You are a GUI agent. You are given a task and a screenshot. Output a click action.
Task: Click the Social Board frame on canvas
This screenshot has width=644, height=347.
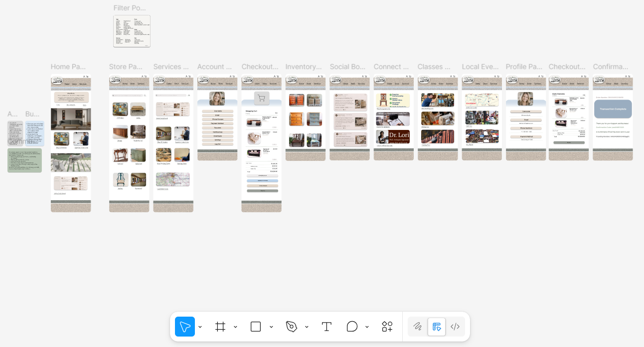click(349, 117)
